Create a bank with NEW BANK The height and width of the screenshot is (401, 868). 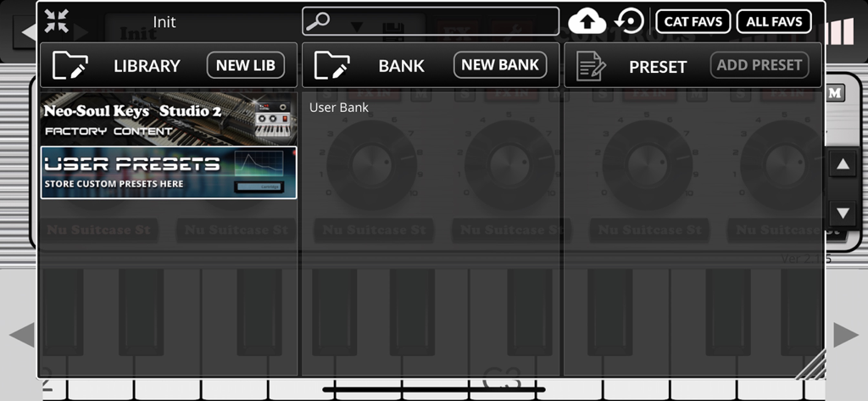(500, 64)
